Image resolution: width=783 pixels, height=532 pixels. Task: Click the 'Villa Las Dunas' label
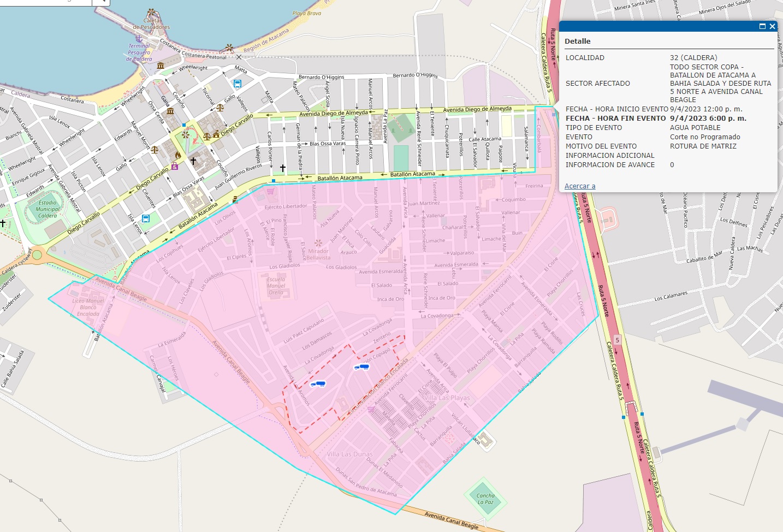click(x=349, y=454)
